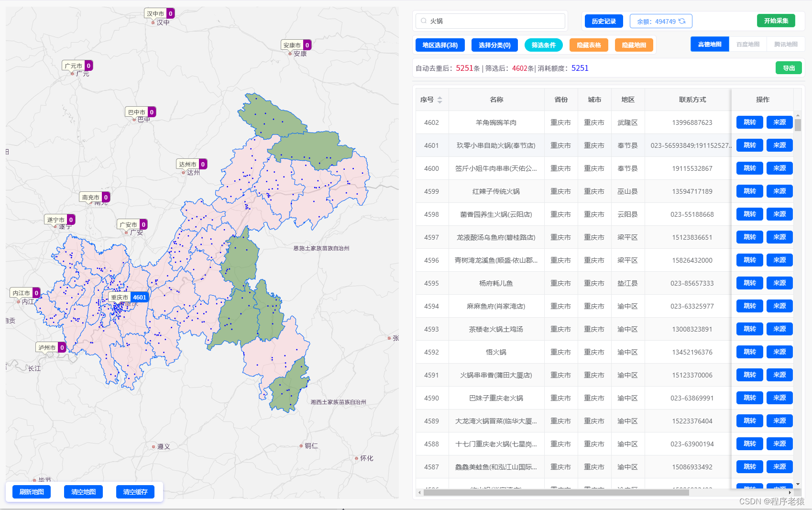Click the 广元市 map marker
The image size is (812, 510).
click(x=77, y=66)
